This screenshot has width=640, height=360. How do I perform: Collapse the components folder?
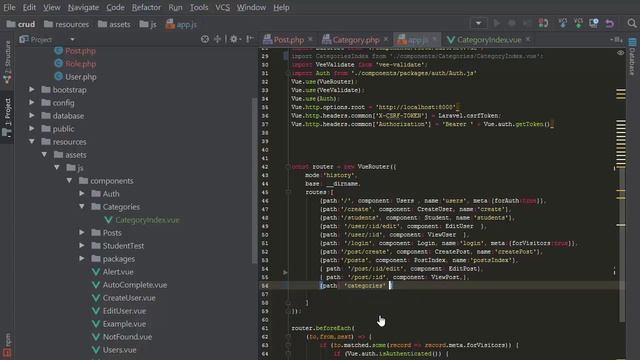[69, 180]
